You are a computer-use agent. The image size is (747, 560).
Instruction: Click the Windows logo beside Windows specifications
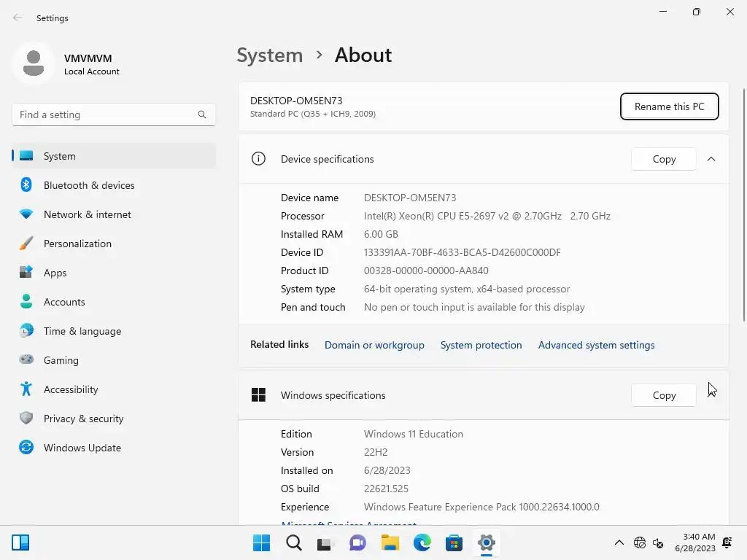258,394
